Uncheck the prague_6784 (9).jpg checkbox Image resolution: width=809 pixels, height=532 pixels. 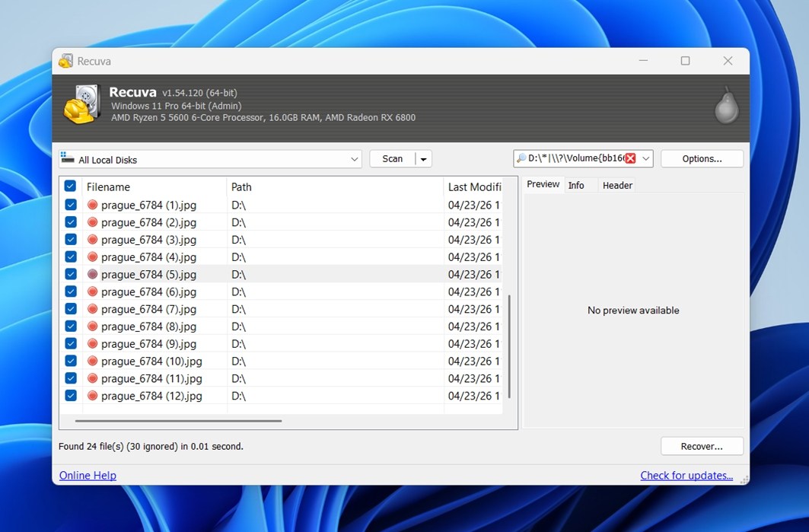(71, 344)
